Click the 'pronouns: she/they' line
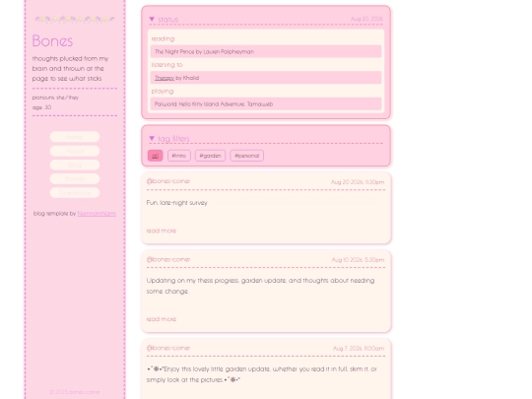Viewport: 532px width, 399px height. point(55,98)
